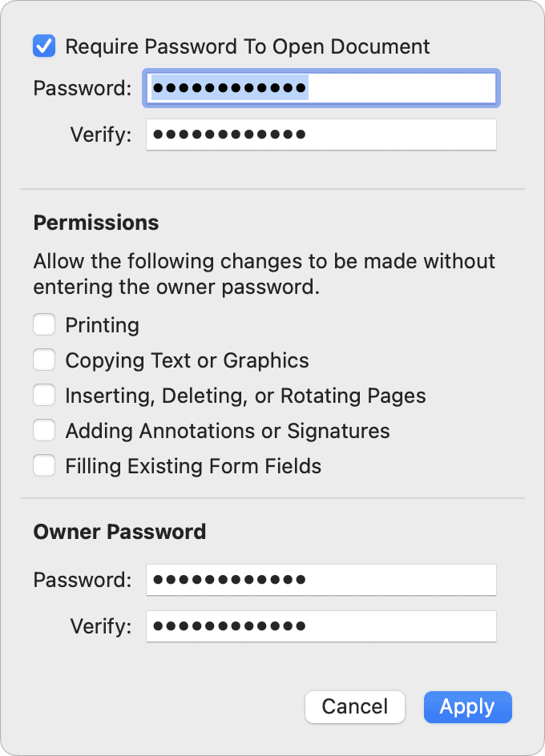
Task: Check the Adding Annotations or Signatures box
Action: [44, 431]
